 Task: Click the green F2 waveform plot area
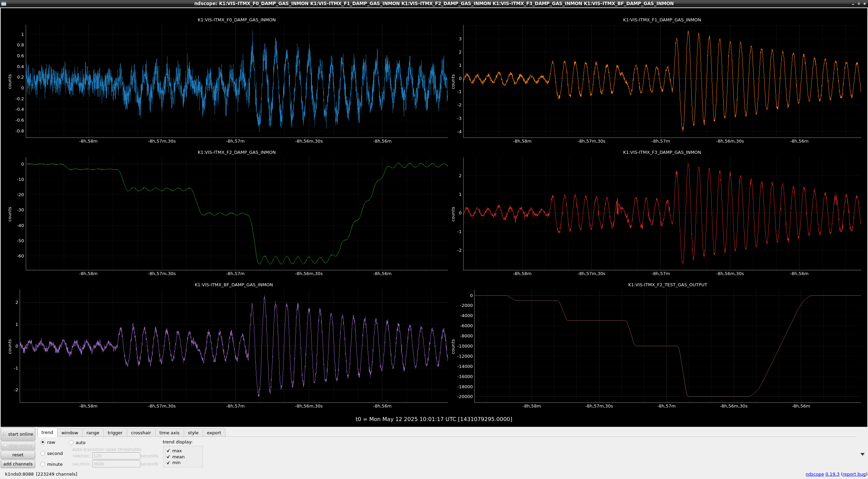pyautogui.click(x=237, y=213)
